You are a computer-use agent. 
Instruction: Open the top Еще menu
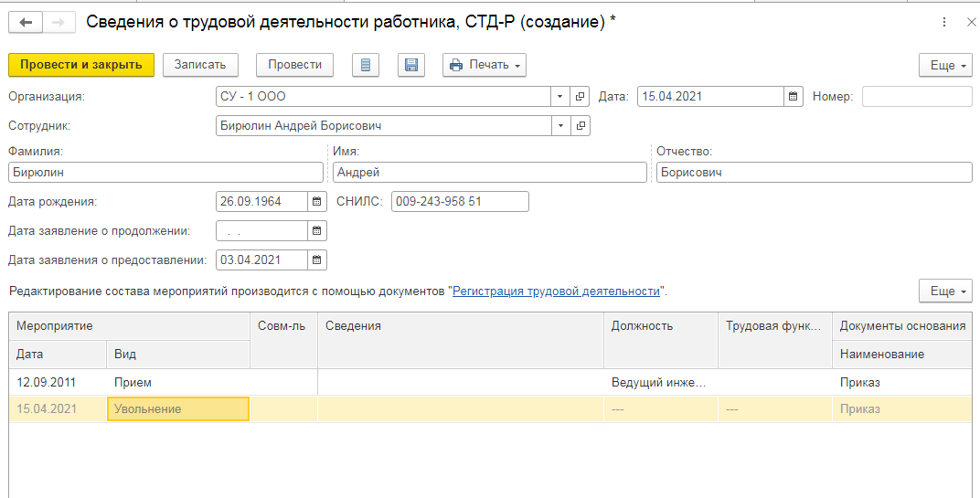pos(944,66)
